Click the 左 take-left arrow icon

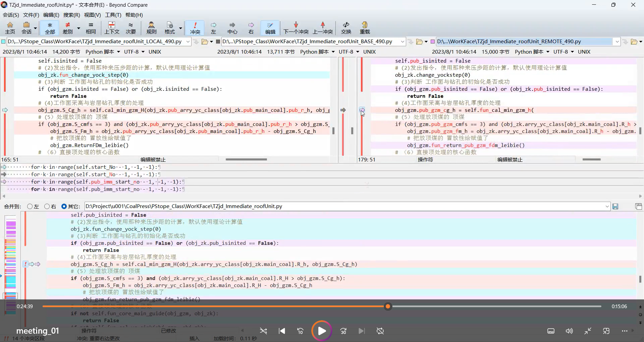coord(213,28)
